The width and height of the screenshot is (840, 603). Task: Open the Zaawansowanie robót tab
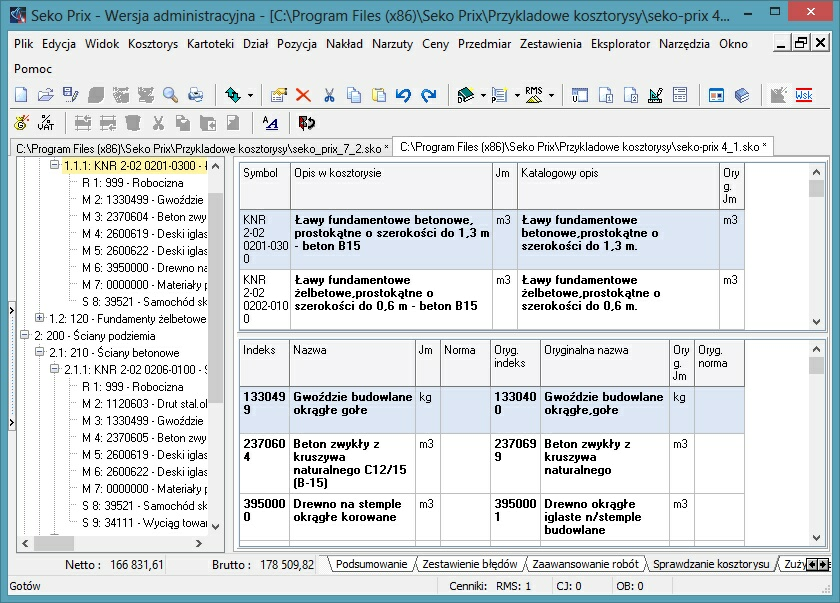586,564
